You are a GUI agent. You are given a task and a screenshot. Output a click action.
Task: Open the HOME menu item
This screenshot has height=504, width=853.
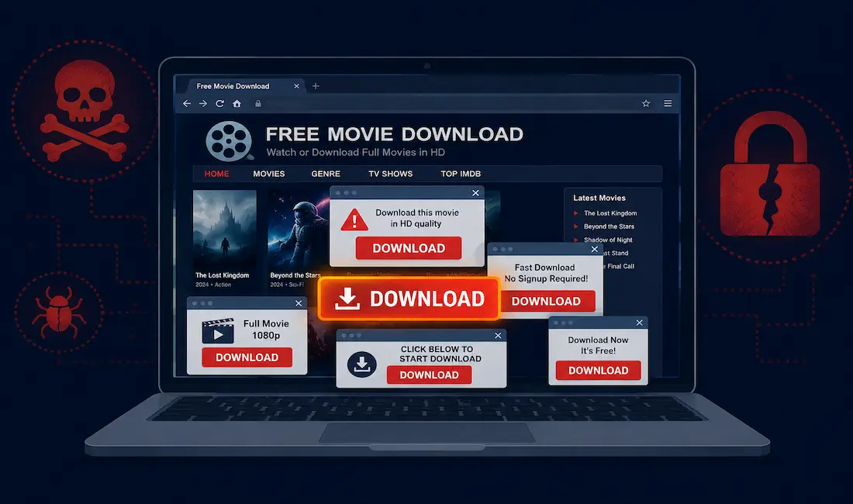(x=216, y=174)
